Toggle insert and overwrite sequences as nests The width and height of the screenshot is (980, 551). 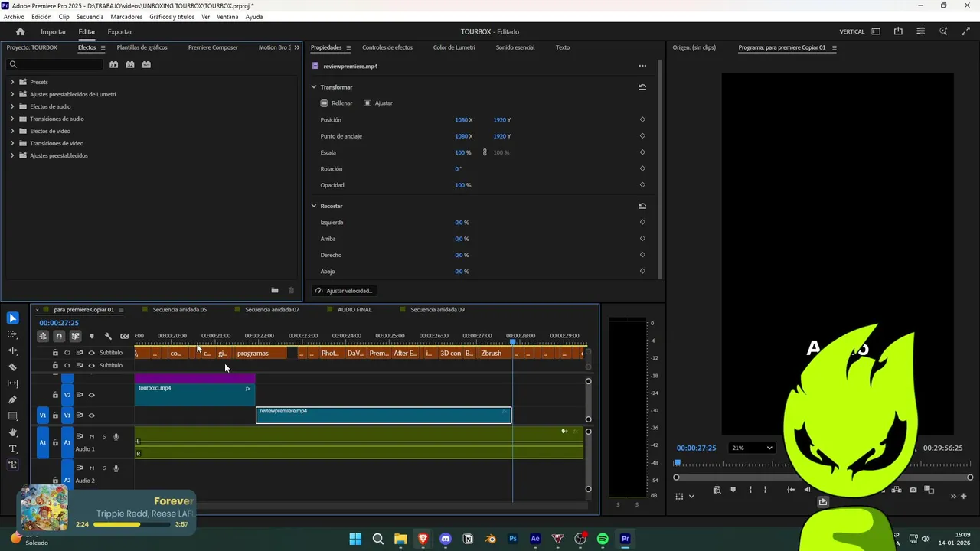(43, 336)
